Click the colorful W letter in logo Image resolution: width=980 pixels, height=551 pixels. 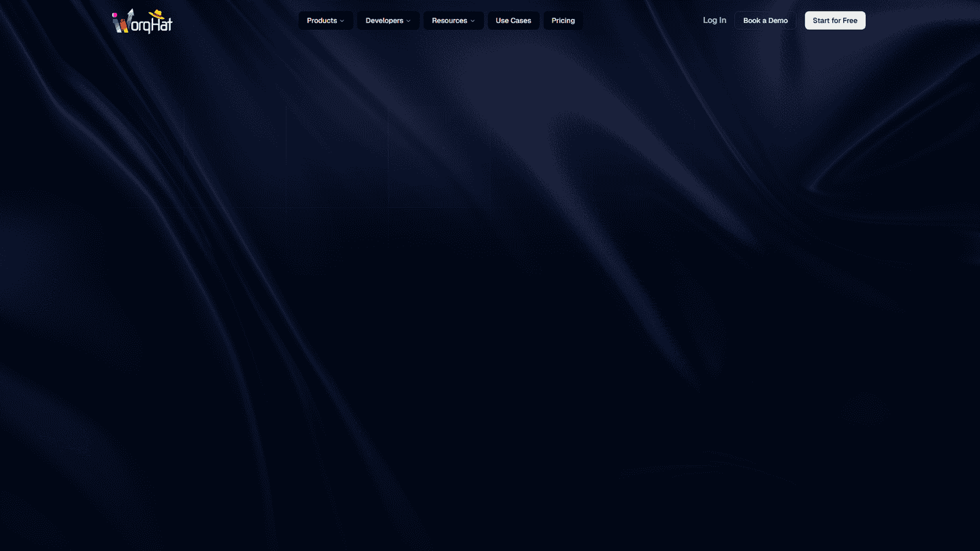click(120, 25)
